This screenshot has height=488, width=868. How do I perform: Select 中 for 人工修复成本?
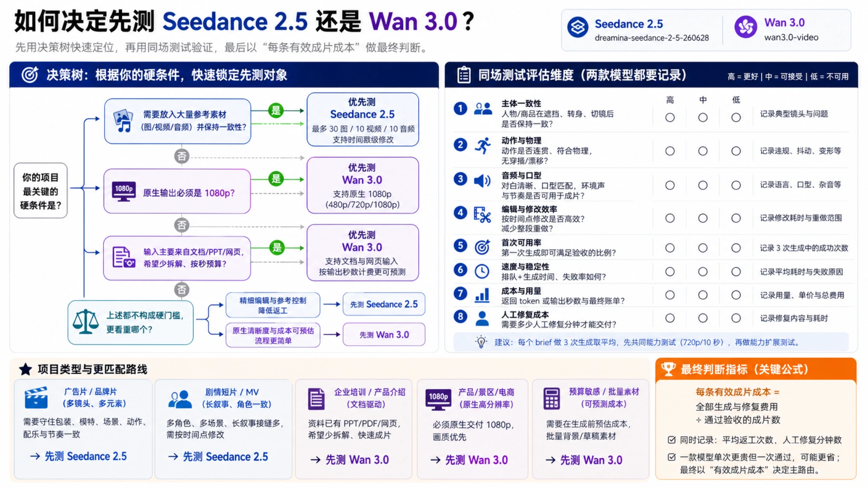click(703, 318)
